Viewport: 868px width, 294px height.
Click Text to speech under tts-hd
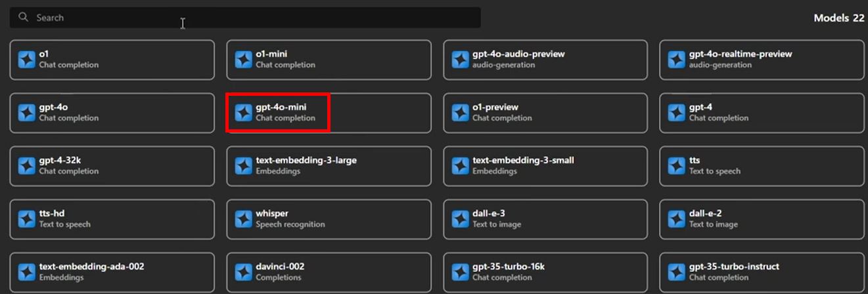coord(64,224)
